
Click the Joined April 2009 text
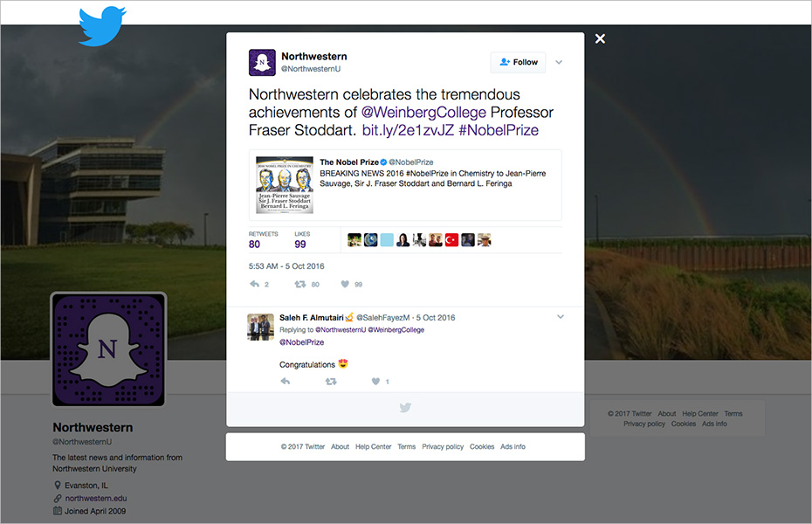(95, 511)
